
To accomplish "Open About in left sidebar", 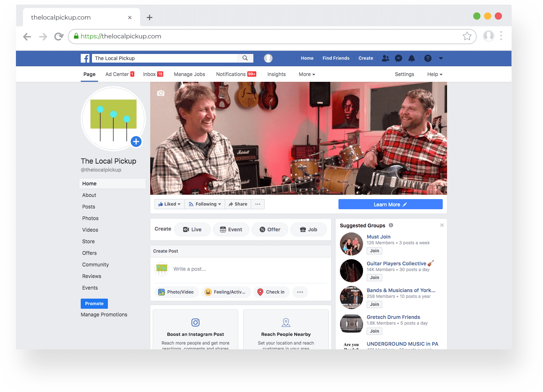I will point(89,195).
